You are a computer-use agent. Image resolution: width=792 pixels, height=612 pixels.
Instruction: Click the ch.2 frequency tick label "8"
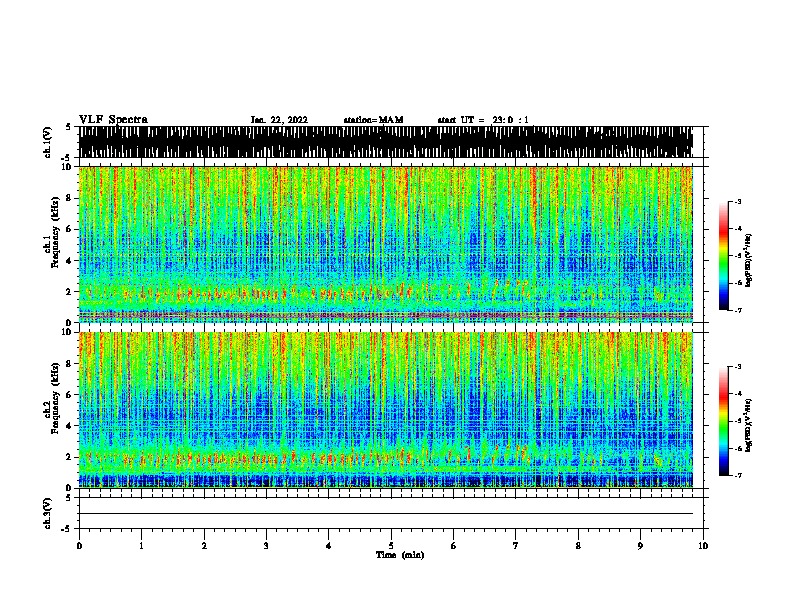pyautogui.click(x=70, y=364)
